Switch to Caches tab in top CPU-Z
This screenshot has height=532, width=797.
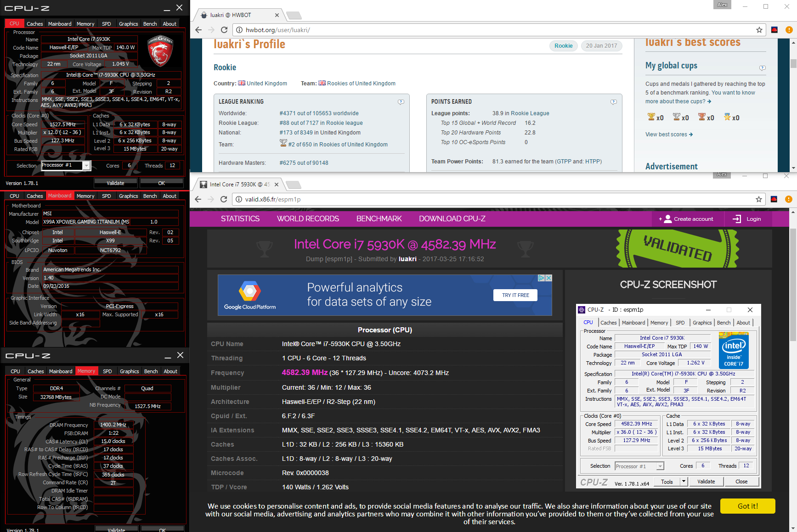34,24
